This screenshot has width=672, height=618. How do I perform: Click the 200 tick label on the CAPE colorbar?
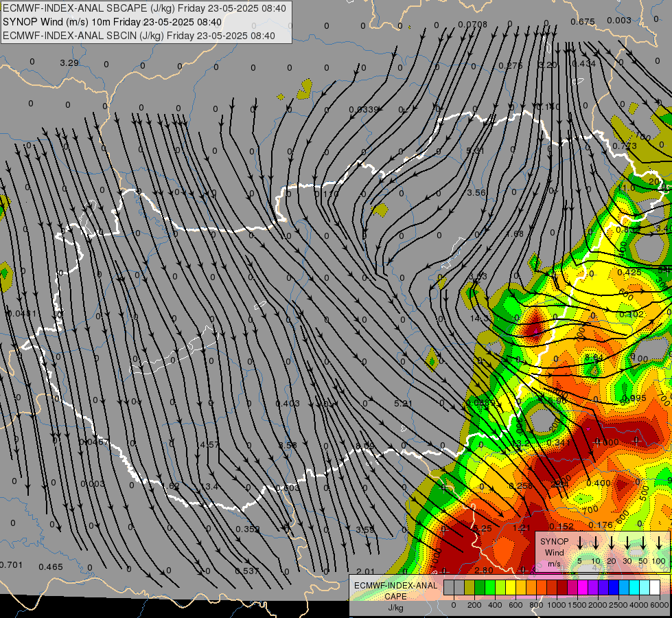click(474, 605)
